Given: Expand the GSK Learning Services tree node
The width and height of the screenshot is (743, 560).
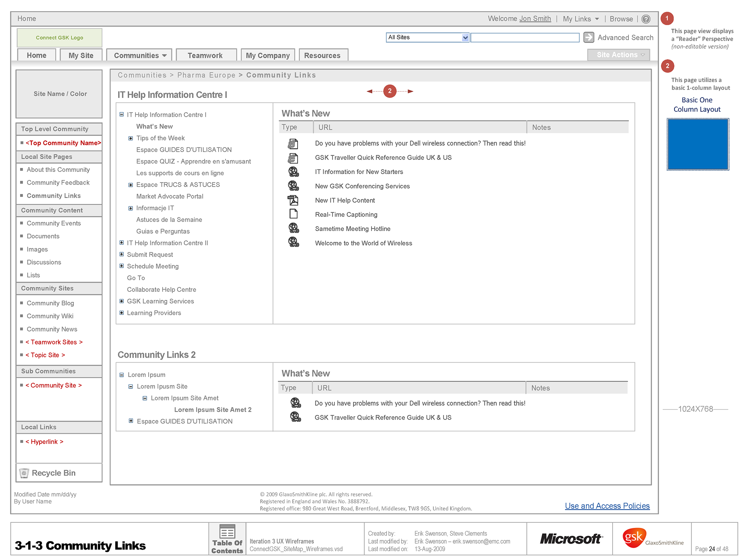Looking at the screenshot, I should click(x=122, y=301).
